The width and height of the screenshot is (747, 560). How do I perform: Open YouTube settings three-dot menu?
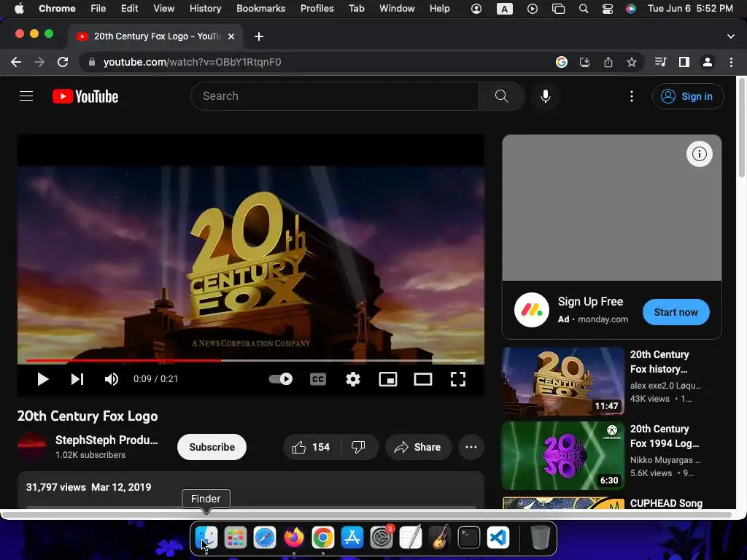tap(632, 96)
